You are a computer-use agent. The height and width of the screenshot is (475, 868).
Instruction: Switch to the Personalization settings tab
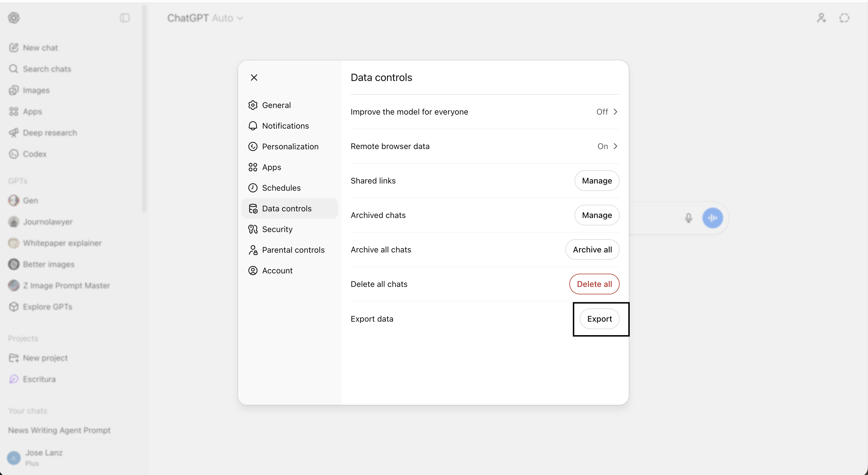[290, 146]
